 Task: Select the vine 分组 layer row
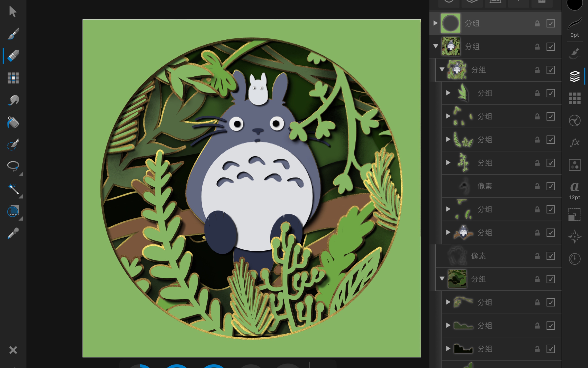pyautogui.click(x=502, y=163)
